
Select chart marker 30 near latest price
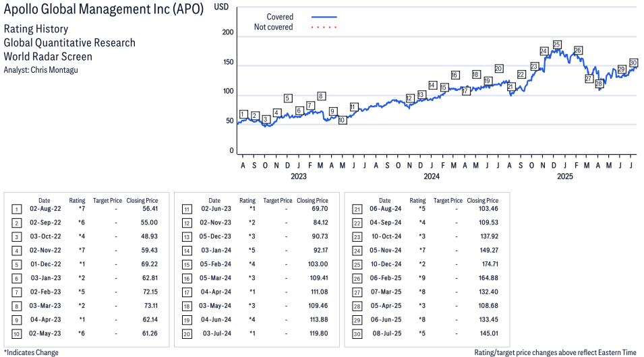coord(633,63)
